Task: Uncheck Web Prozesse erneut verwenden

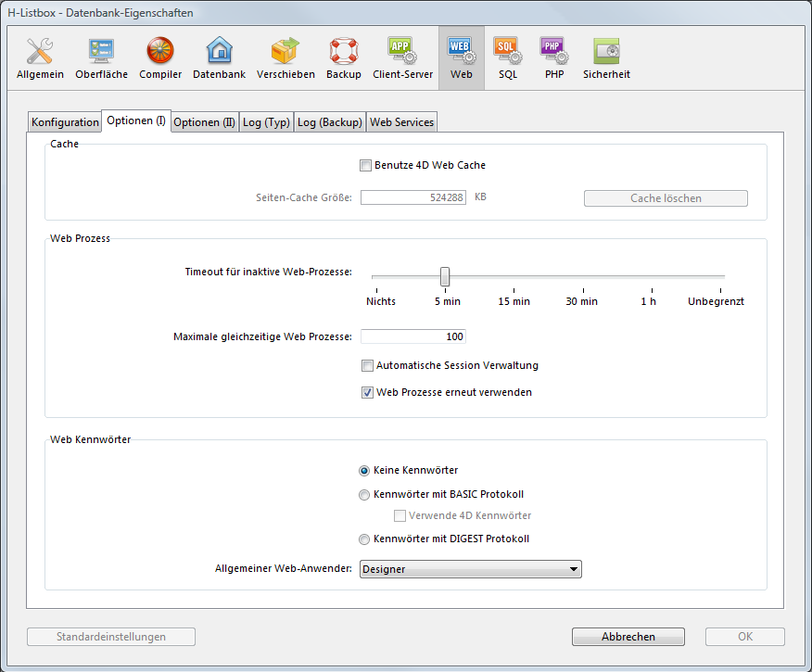Action: pyautogui.click(x=367, y=393)
